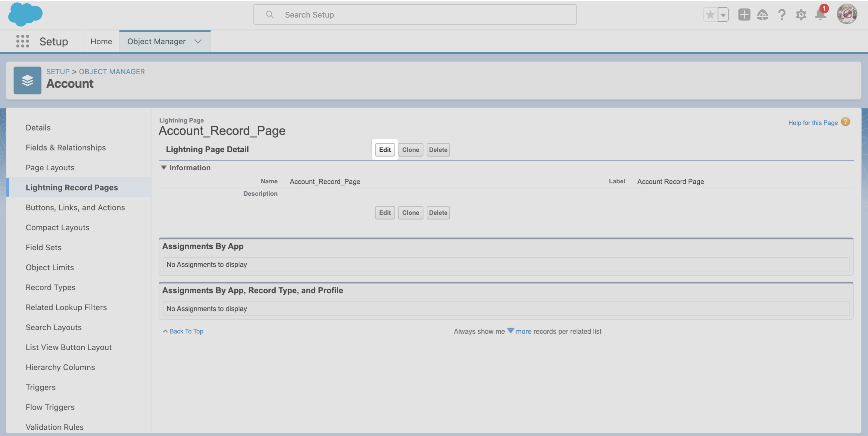Open Field Sets in the sidebar
Image resolution: width=868 pixels, height=436 pixels.
[x=43, y=247]
